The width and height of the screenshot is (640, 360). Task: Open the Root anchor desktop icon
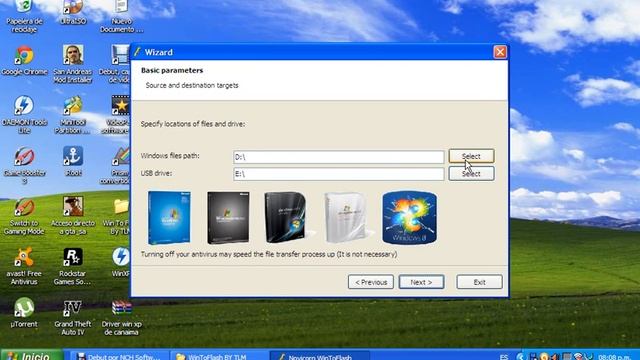click(x=73, y=161)
